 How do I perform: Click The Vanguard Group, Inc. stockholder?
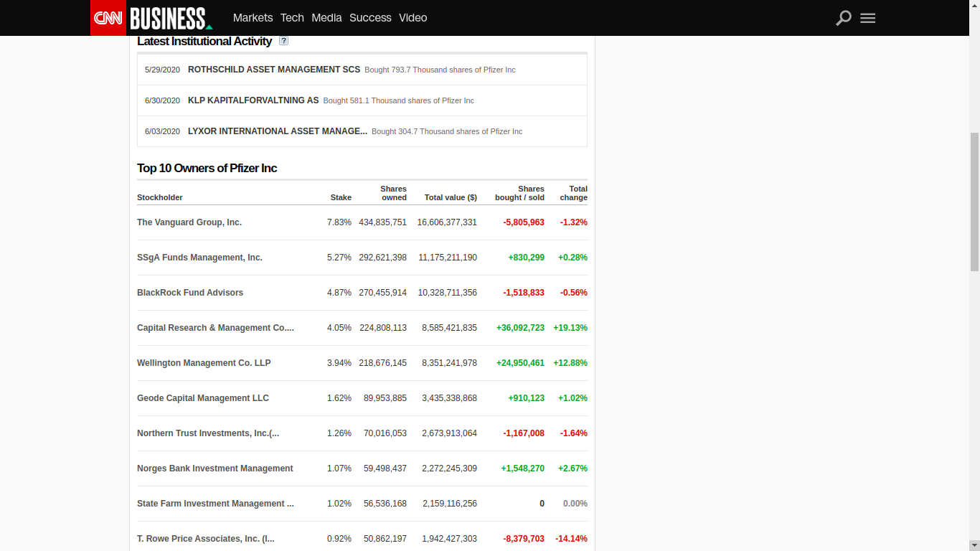tap(189, 222)
